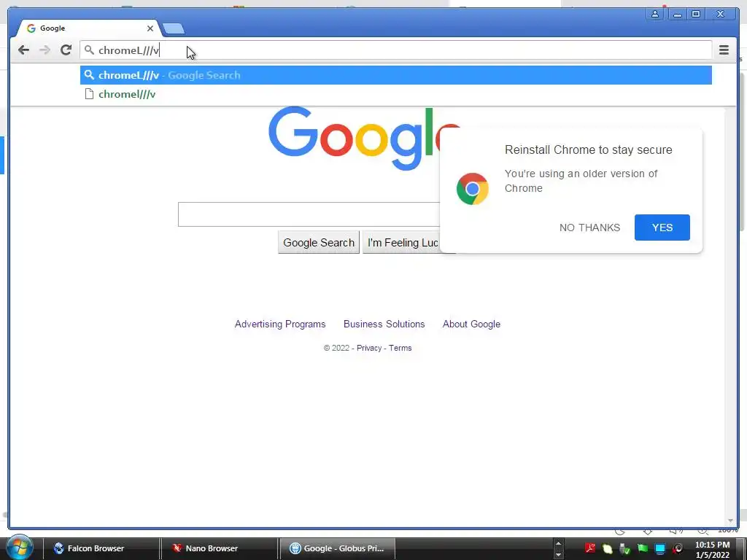Click the magnifier icon in the address bar
The image size is (747, 560).
[x=89, y=50]
